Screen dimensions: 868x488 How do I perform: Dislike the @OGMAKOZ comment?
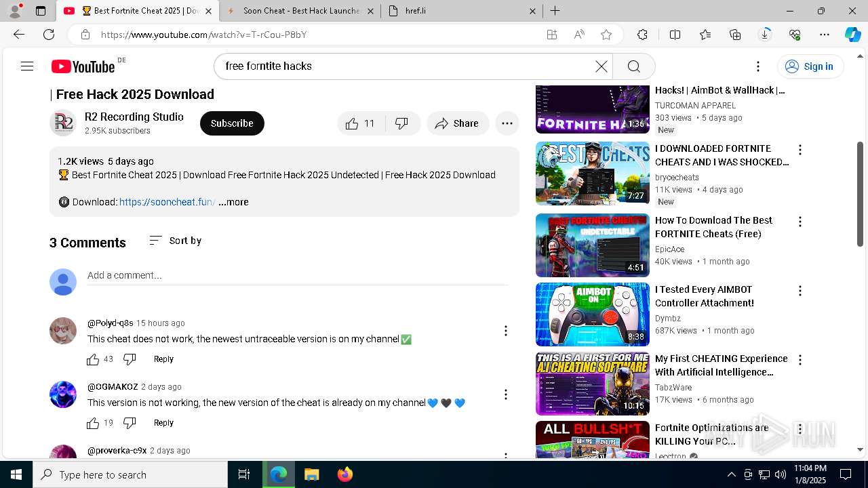click(x=130, y=423)
